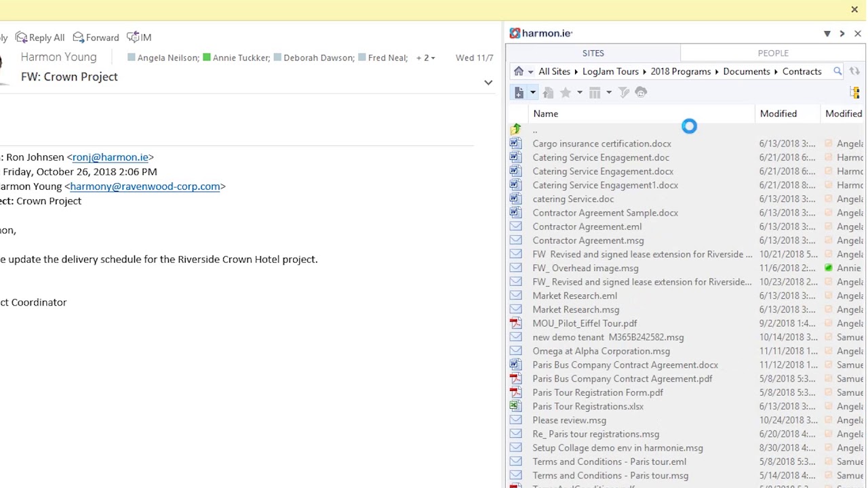Open the views dropdown arrow
Viewport: 868px width, 488px height.
tap(609, 92)
